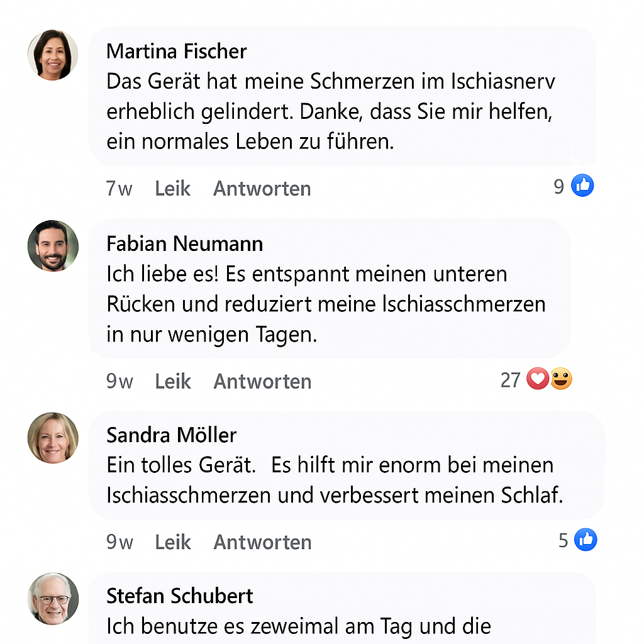Open the Fabian Neumann name link
This screenshot has width=644, height=644.
[185, 243]
